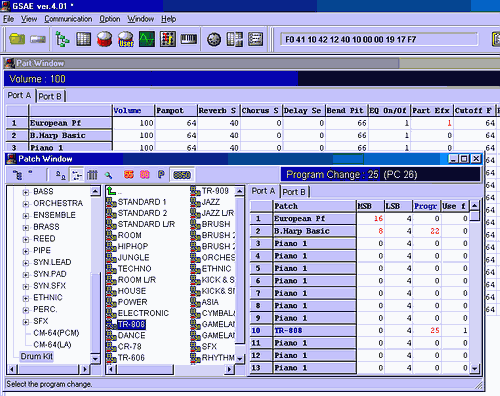Click the magnifier search icon
500x396 pixels.
coord(108,175)
